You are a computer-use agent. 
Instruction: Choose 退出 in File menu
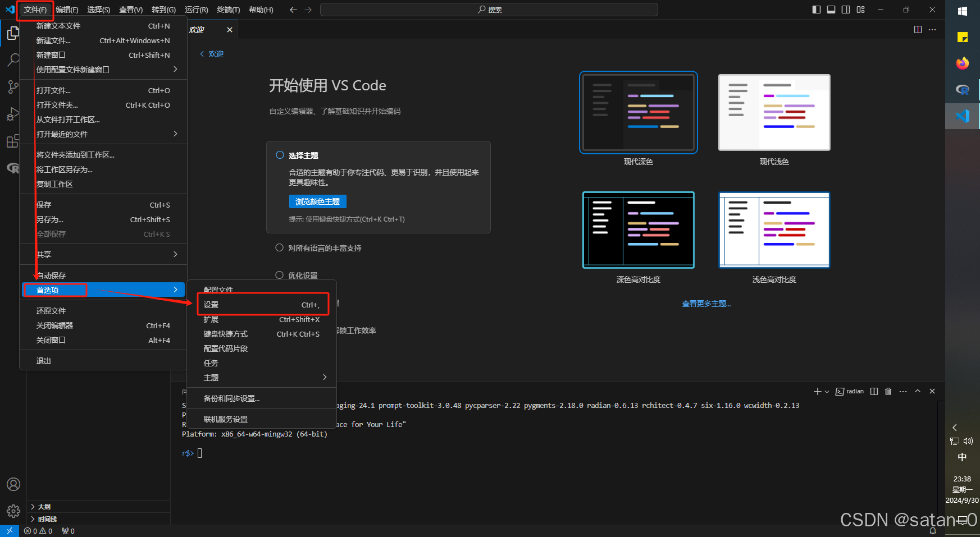pyautogui.click(x=103, y=361)
